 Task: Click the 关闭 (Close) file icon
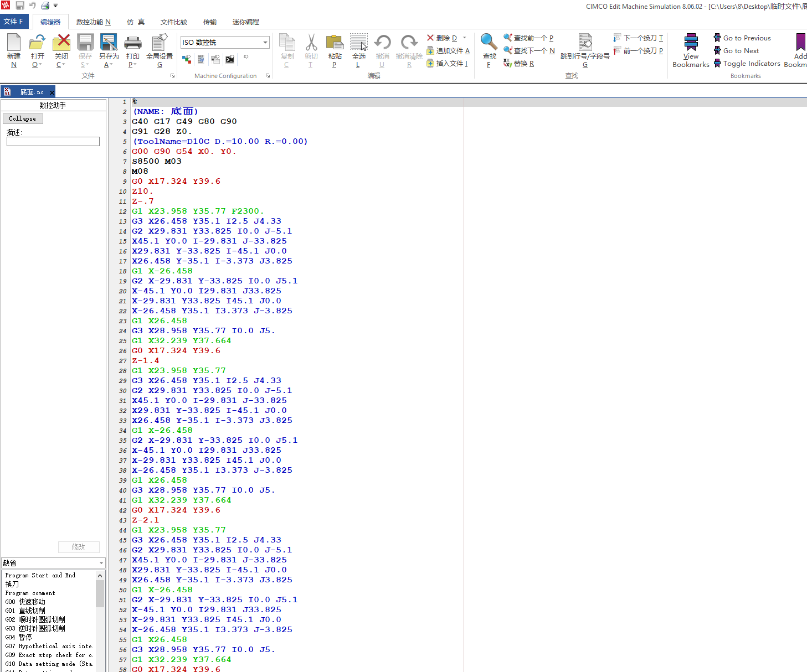[x=61, y=43]
